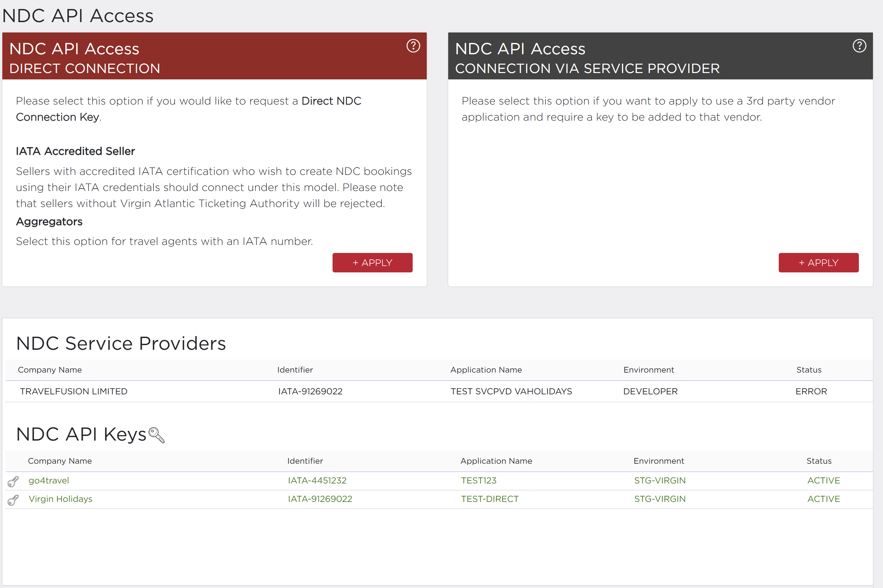Click key icon beside go4travel row
This screenshot has width=883, height=588.
(x=13, y=481)
